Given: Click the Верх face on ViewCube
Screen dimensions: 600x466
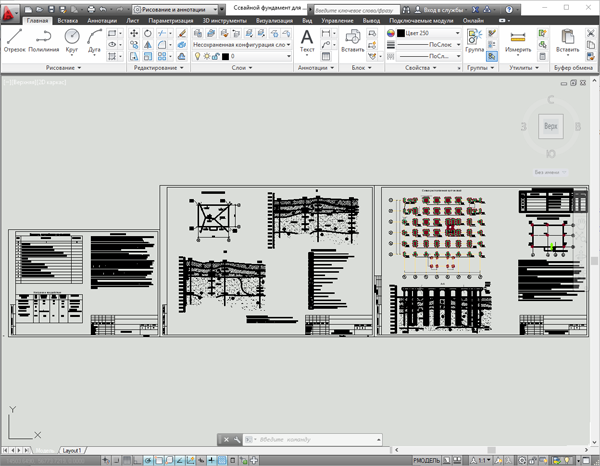Looking at the screenshot, I should 551,126.
